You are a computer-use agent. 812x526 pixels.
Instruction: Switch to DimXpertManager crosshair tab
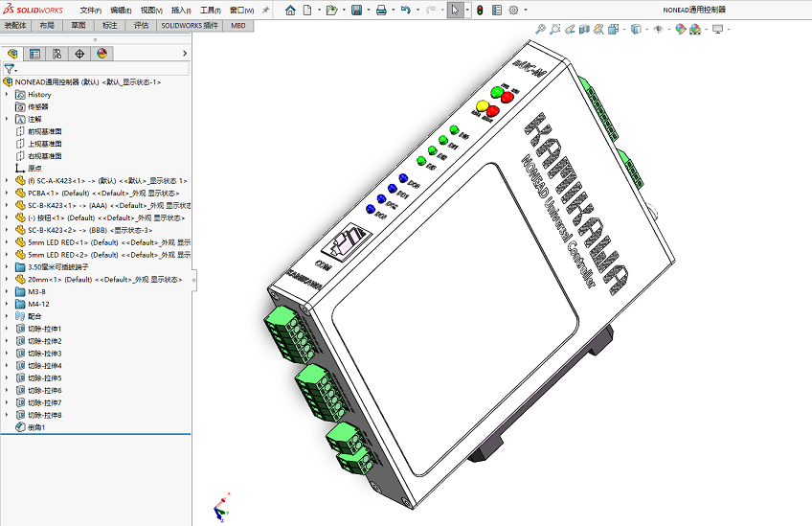tap(79, 54)
